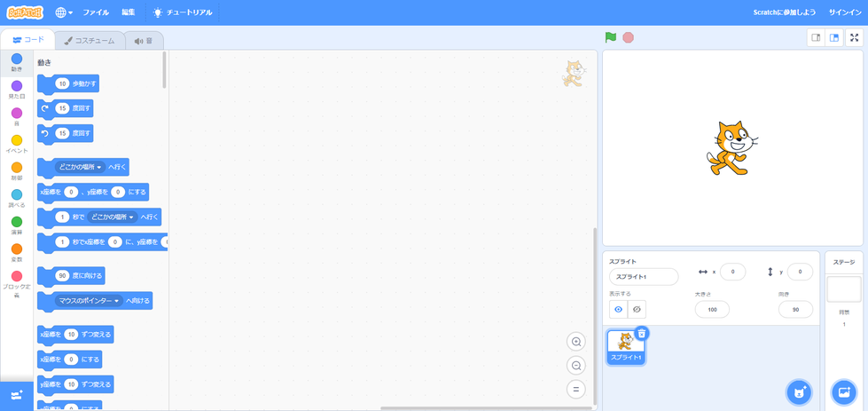Viewport: 868px width, 411px height.
Task: Click the block palette vertical scrollbar
Action: [x=164, y=70]
